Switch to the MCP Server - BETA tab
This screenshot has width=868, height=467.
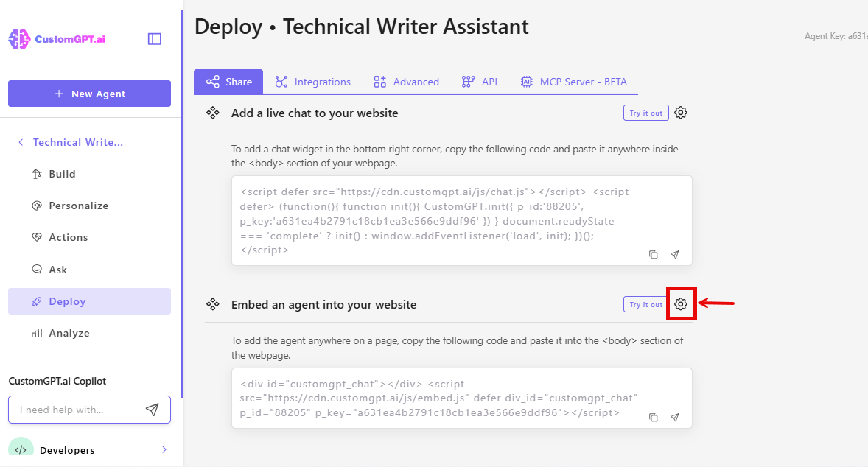(573, 82)
